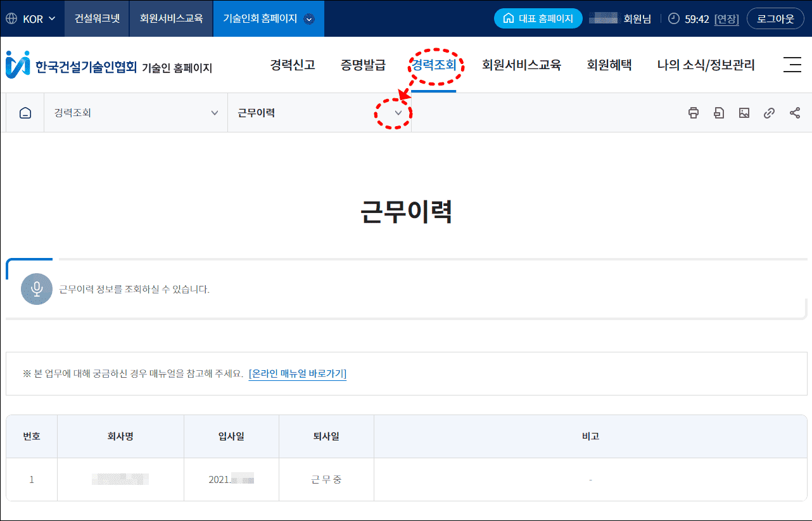The width and height of the screenshot is (812, 521).
Task: Expand the 근무이력 submenu dropdown
Action: pyautogui.click(x=398, y=113)
